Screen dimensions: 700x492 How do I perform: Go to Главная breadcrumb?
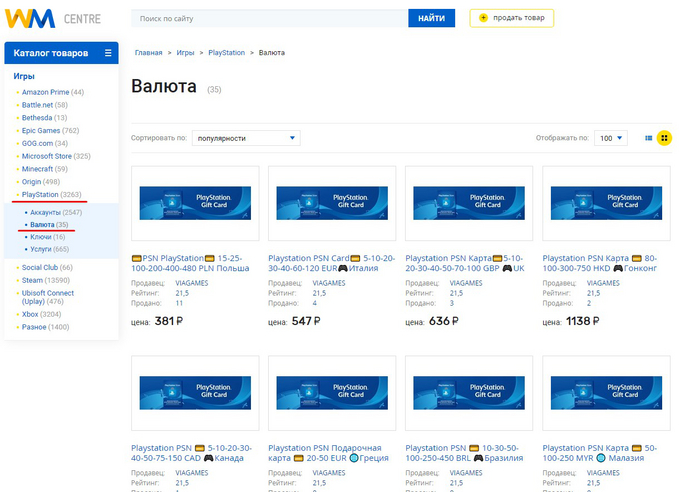click(149, 53)
